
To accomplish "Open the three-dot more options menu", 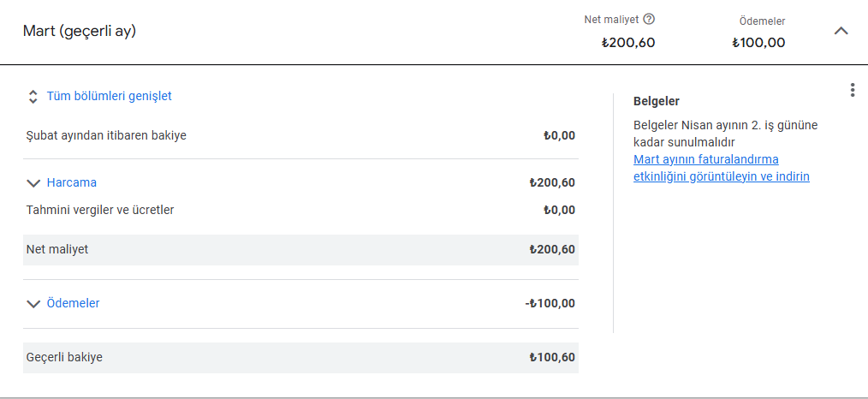I will (x=853, y=90).
